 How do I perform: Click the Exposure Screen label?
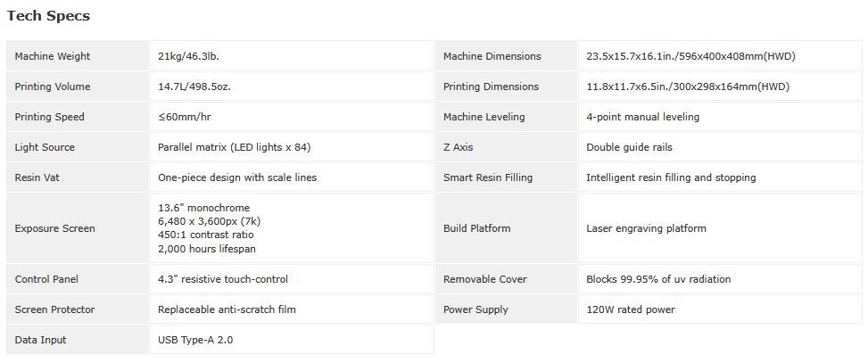55,228
